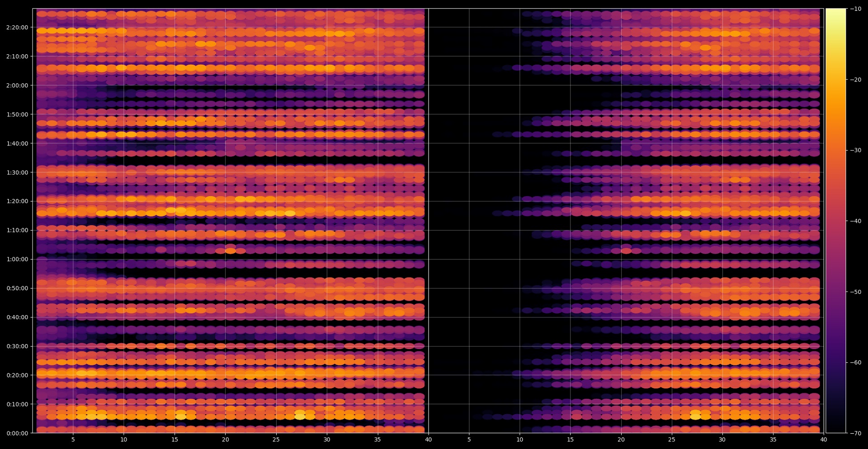Viewport: 868px width, 449px height.
Task: Click the −30 colorbar tick label
Action: click(x=855, y=150)
